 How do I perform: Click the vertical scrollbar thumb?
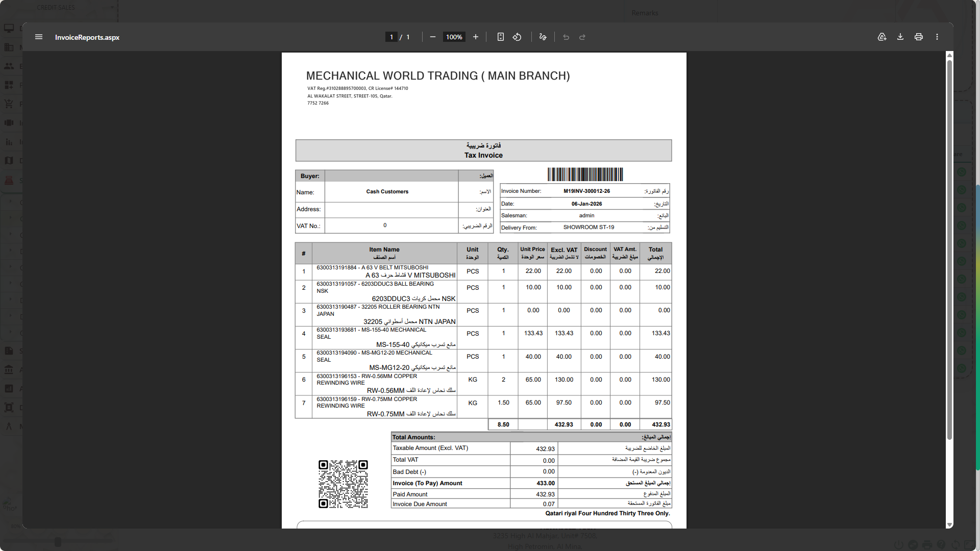[x=949, y=250]
